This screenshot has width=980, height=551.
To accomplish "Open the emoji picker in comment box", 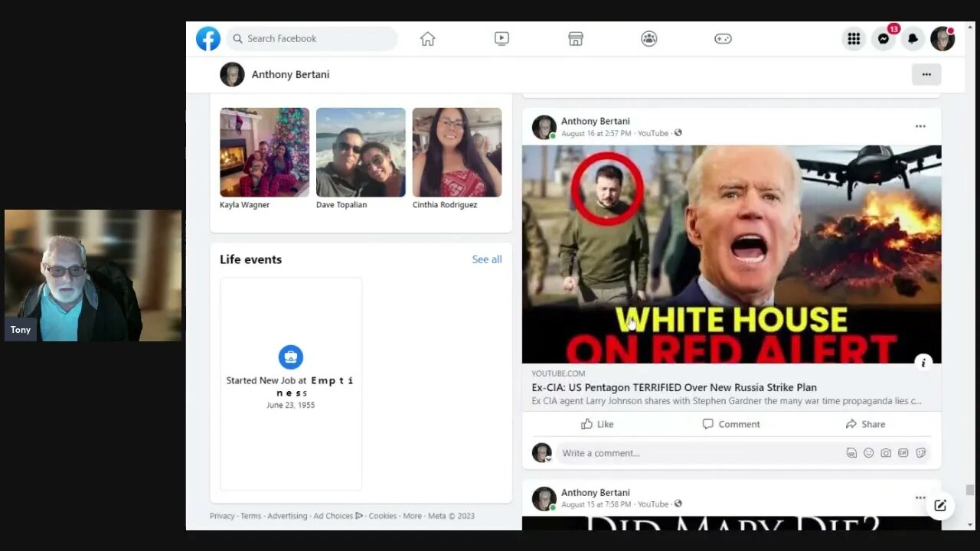I will (868, 453).
